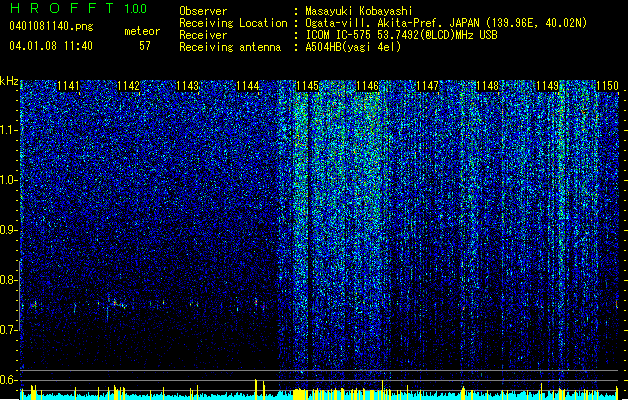Click the 1143 time marker
629x400 pixels.
[x=188, y=86]
